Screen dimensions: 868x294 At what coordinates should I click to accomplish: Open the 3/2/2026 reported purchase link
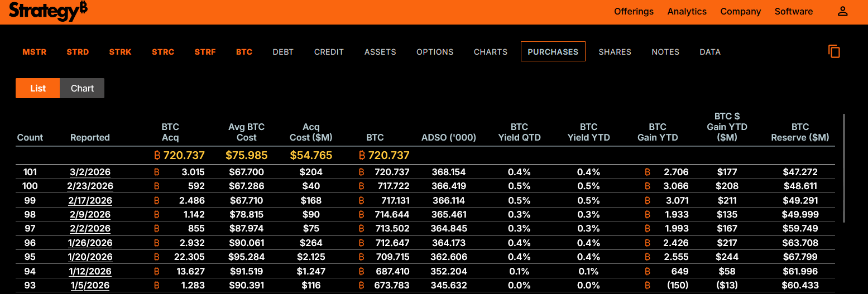[x=90, y=172]
